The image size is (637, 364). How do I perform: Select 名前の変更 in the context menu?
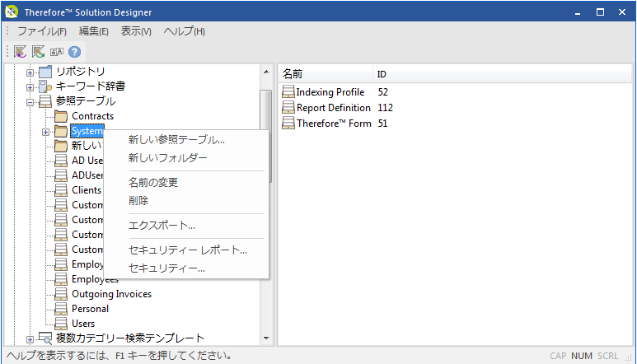click(x=153, y=182)
